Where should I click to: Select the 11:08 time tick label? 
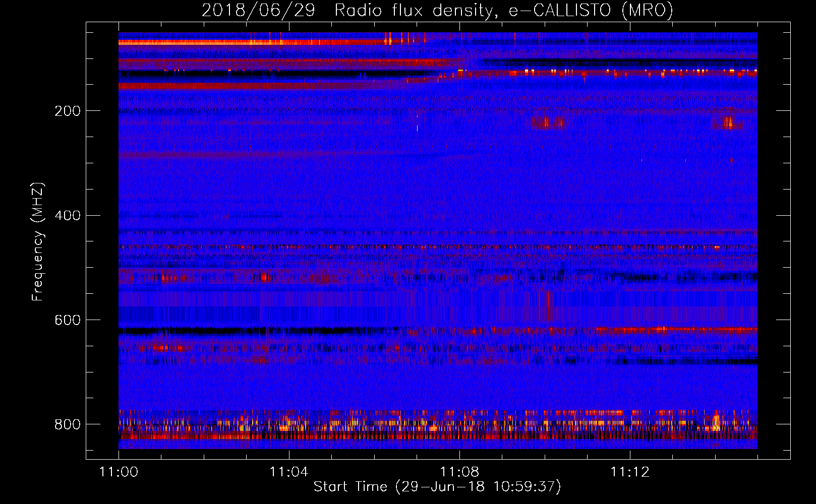[459, 472]
